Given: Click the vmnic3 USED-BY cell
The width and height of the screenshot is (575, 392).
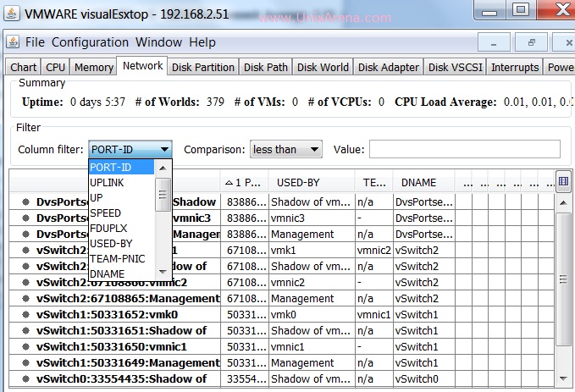Looking at the screenshot, I should pyautogui.click(x=312, y=218).
